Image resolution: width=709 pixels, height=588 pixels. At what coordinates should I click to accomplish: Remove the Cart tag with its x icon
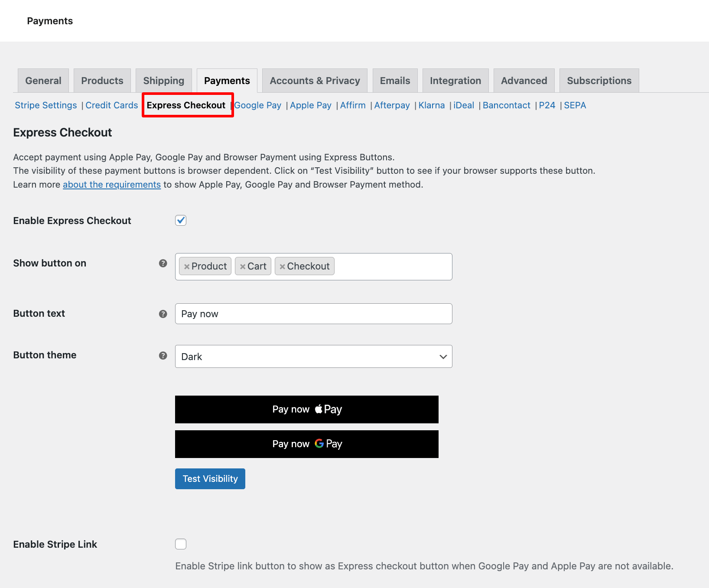pyautogui.click(x=243, y=267)
